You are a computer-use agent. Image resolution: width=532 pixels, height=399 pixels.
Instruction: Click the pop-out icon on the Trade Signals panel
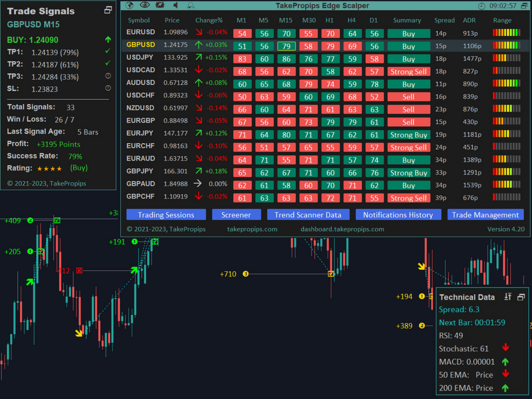point(108,9)
